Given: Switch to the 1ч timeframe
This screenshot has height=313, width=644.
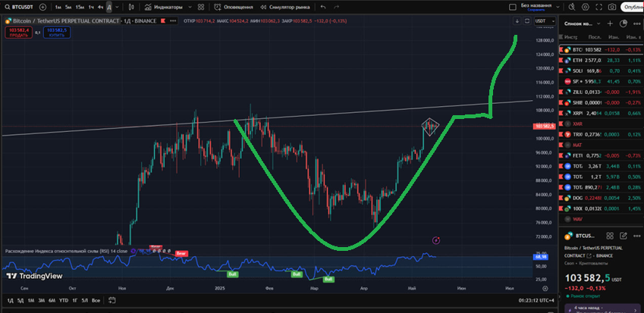Looking at the screenshot, I should coord(91,7).
